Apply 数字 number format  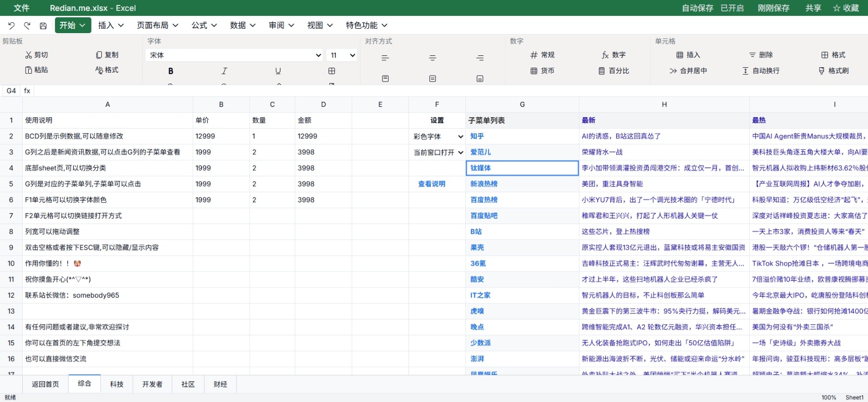(x=614, y=55)
